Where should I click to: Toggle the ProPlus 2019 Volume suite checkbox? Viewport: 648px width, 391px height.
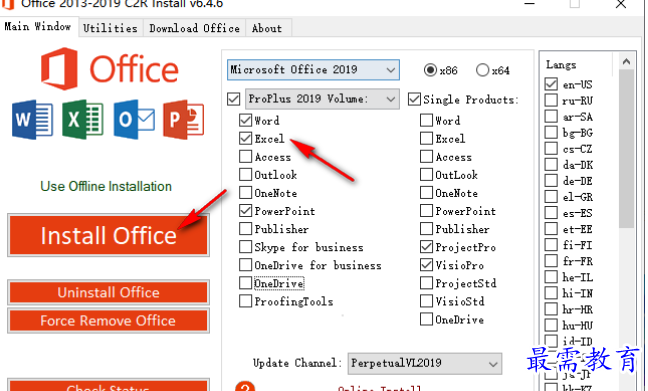233,99
